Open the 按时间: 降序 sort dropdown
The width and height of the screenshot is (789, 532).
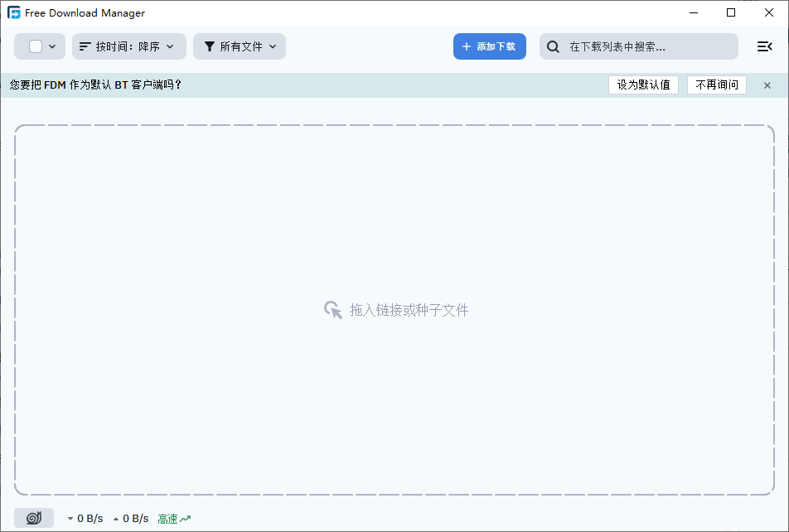click(x=128, y=46)
